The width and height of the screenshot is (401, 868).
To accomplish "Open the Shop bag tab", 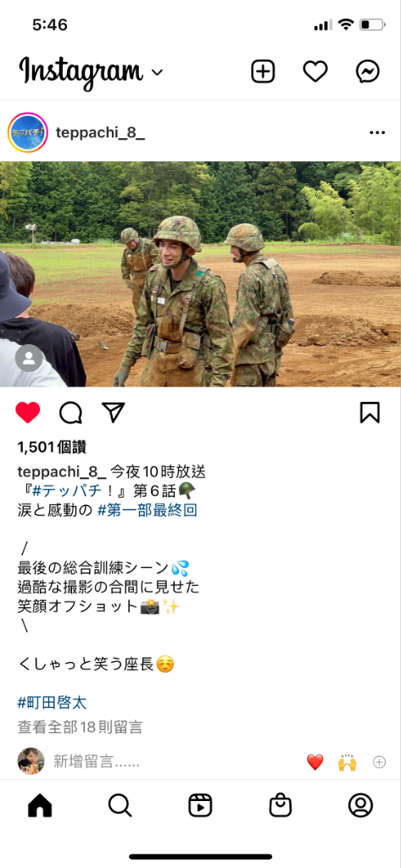I will pyautogui.click(x=281, y=805).
